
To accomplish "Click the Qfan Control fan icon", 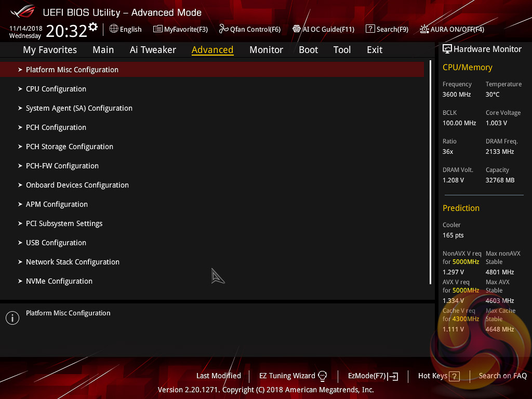I will point(223,29).
